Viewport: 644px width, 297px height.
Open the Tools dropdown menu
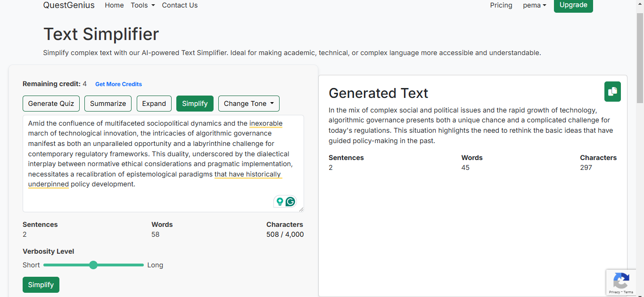[x=143, y=5]
